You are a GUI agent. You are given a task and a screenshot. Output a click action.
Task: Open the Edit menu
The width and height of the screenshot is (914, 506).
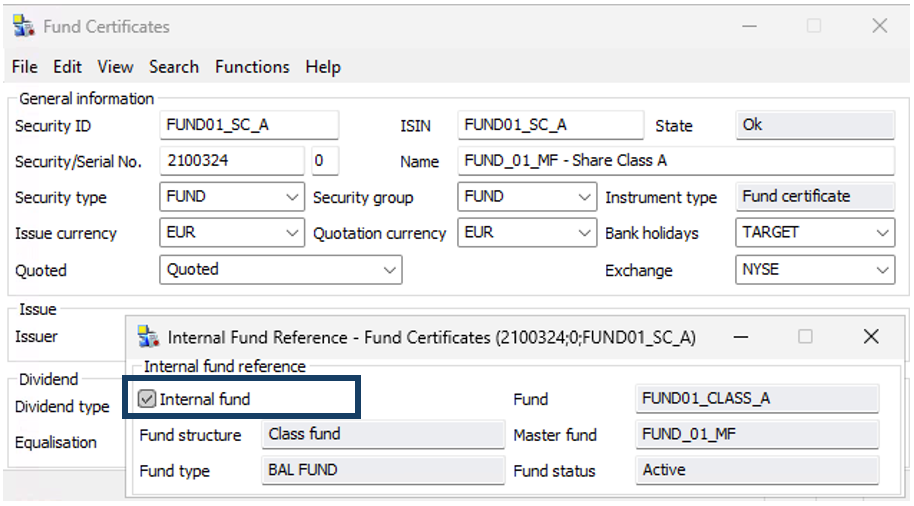click(x=67, y=67)
